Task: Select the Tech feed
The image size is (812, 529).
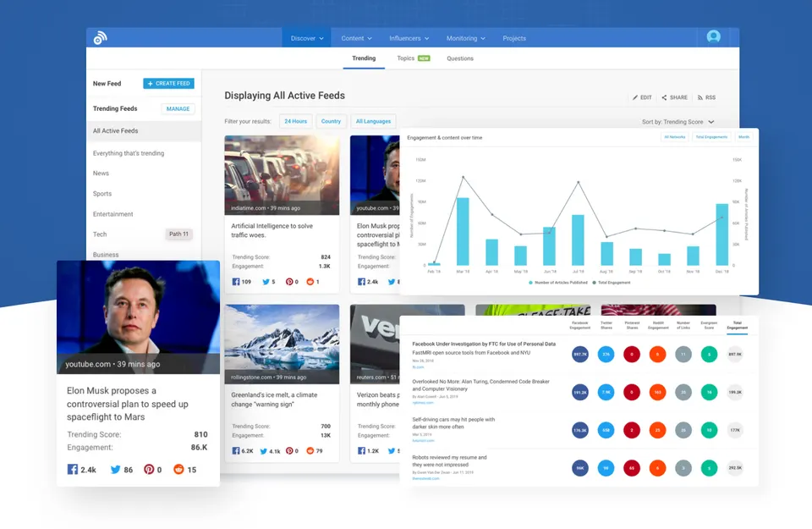Action: [100, 234]
